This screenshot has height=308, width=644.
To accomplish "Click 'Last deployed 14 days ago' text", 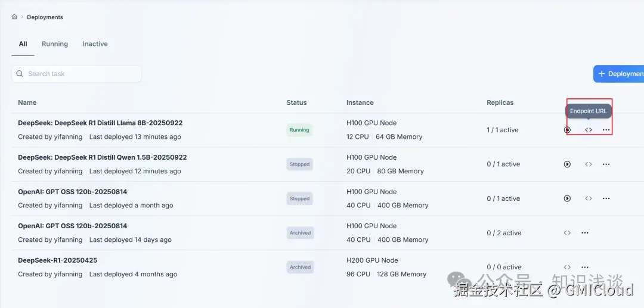I will (130, 240).
